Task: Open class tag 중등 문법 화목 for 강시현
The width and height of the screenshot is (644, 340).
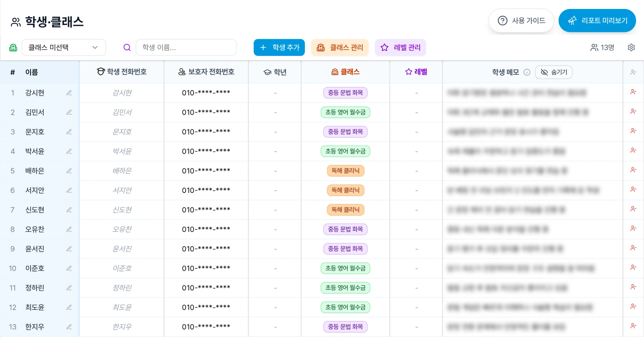Action: click(x=345, y=93)
